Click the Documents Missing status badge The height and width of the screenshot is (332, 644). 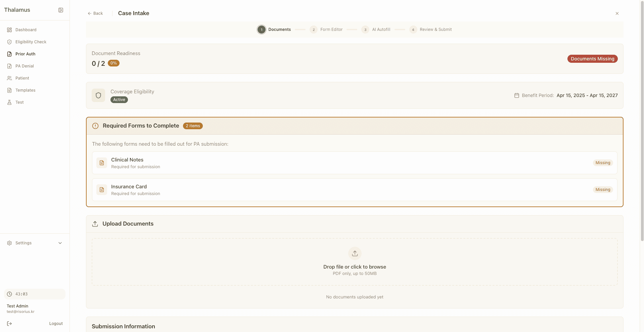[592, 59]
